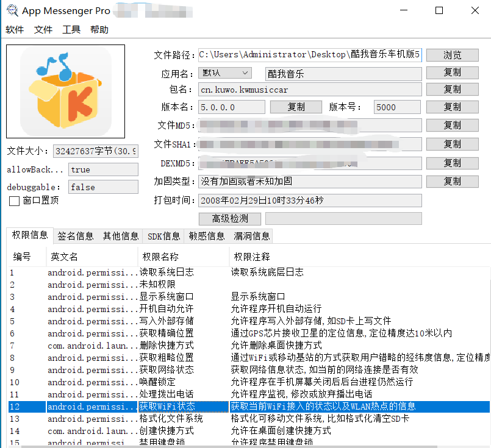Open the 漏洞信息 tab
Image resolution: width=491 pixels, height=448 pixels.
coord(252,236)
